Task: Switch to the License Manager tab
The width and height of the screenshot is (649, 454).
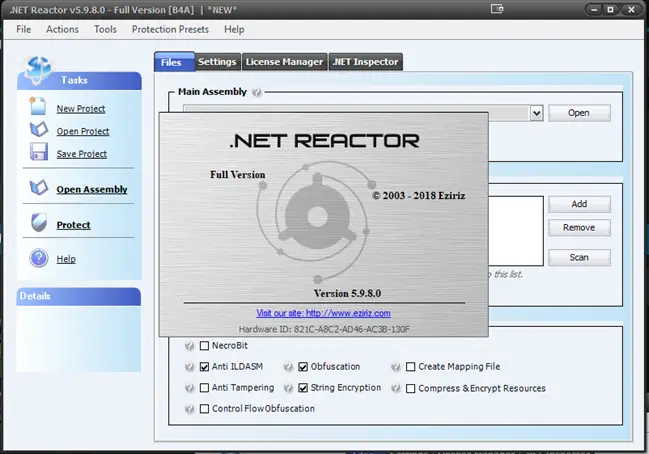Action: 285,62
